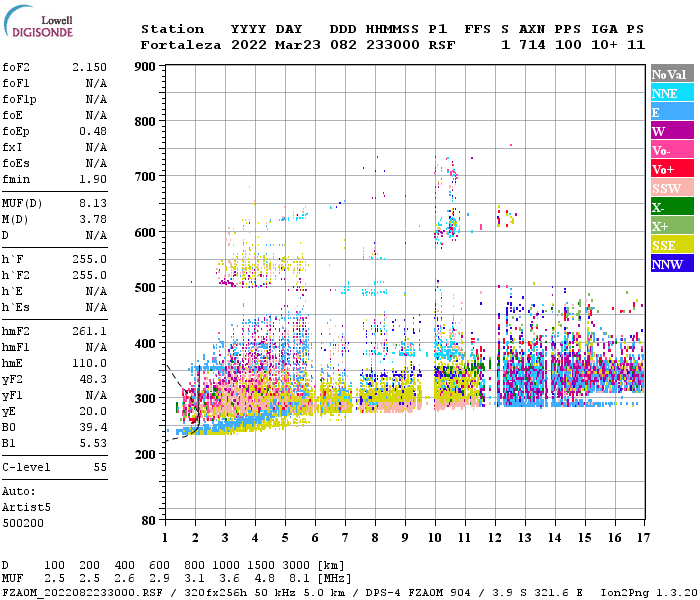
Task: Click the Lowell Digisonde logo
Action: coord(38,21)
